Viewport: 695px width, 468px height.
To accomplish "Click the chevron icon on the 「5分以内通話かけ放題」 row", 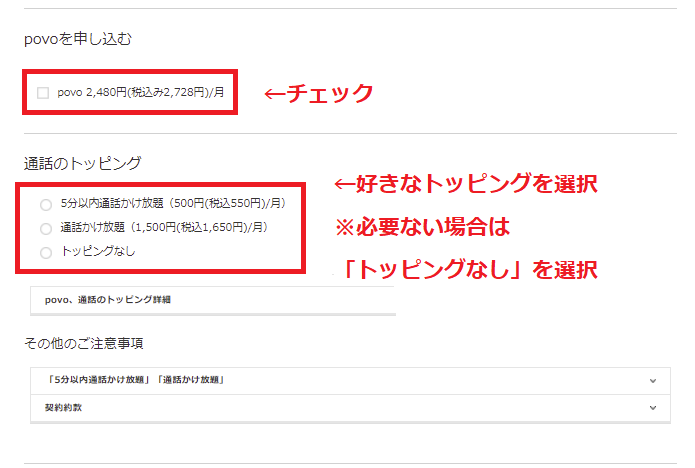I will pyautogui.click(x=652, y=380).
